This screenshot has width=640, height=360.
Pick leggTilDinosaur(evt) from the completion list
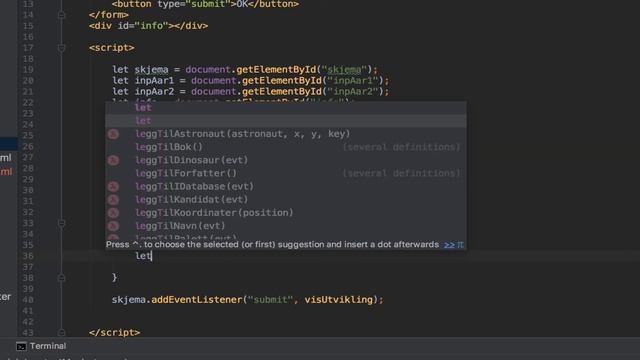(286, 160)
